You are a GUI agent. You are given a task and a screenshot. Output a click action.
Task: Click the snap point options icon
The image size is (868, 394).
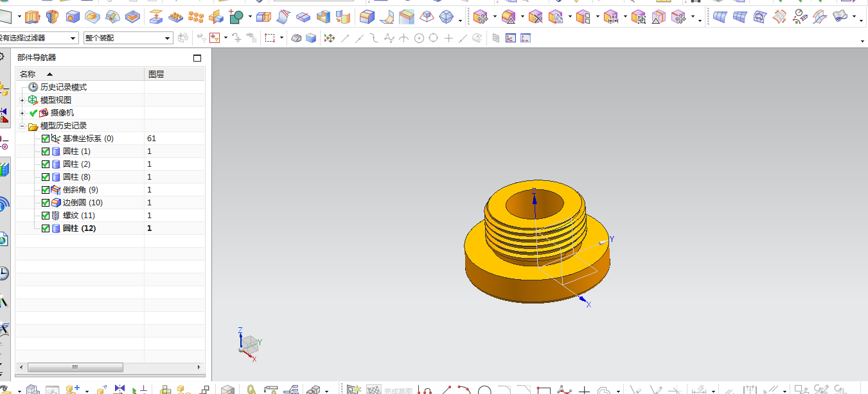[x=330, y=39]
